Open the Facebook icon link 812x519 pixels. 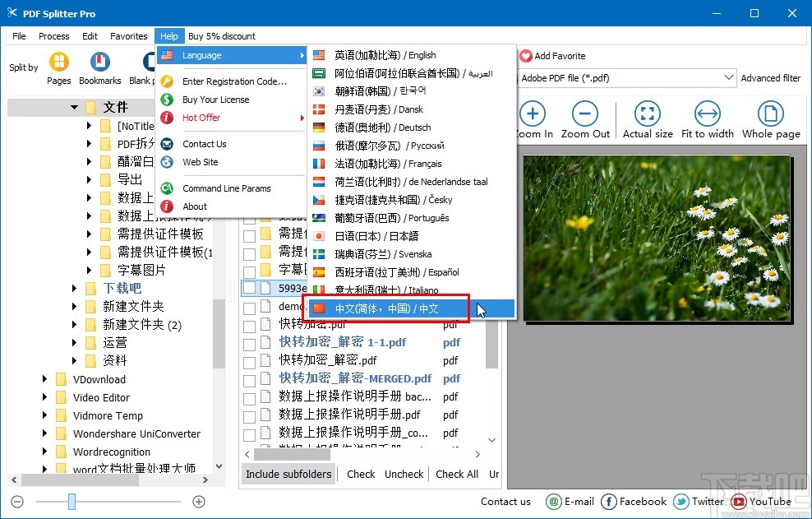[608, 502]
